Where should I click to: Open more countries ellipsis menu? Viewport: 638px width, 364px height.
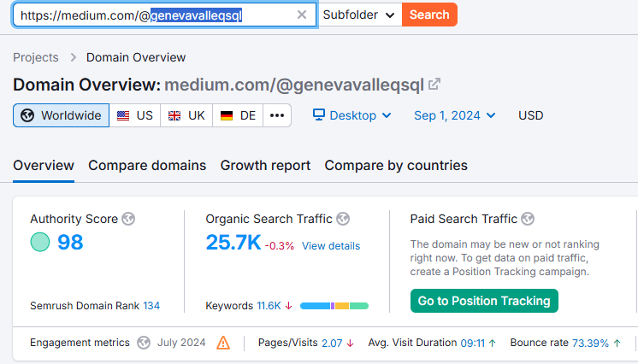277,115
